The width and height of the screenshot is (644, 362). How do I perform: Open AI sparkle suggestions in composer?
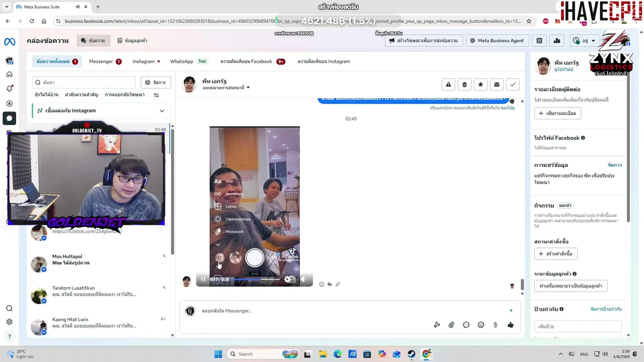coord(437,325)
